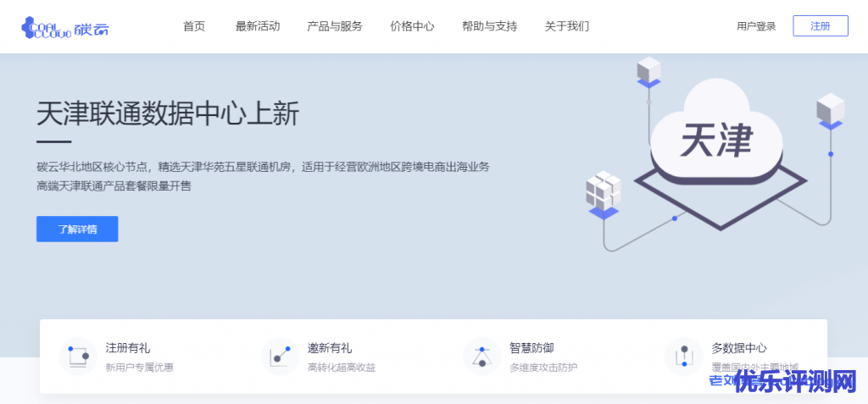Click the 多维度攻击防护 subtitle
This screenshot has width=868, height=404.
[x=543, y=367]
